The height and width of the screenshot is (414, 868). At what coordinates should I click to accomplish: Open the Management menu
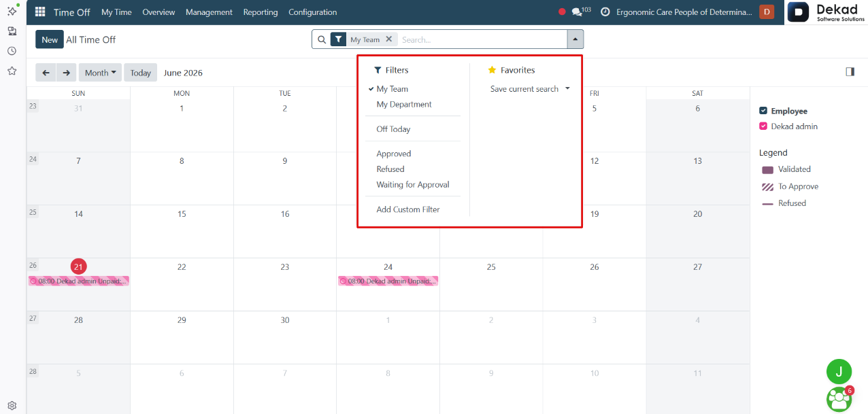209,12
